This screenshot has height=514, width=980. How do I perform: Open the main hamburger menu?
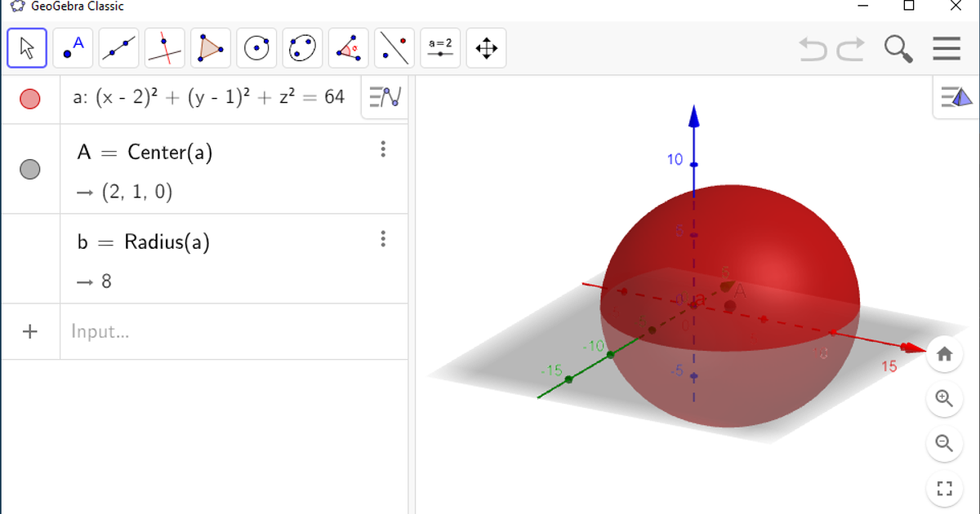946,49
